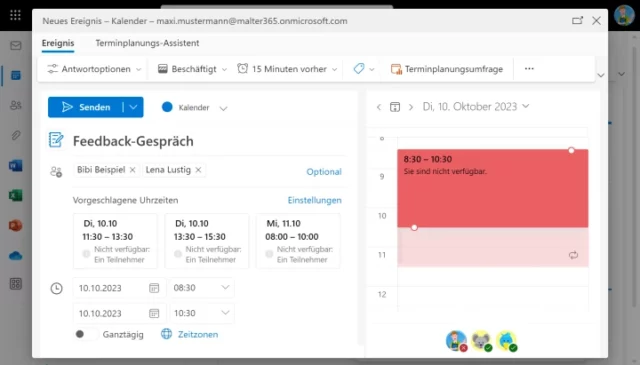This screenshot has width=640, height=365.
Task: Launch OneDrive from the sidebar
Action: pyautogui.click(x=16, y=256)
